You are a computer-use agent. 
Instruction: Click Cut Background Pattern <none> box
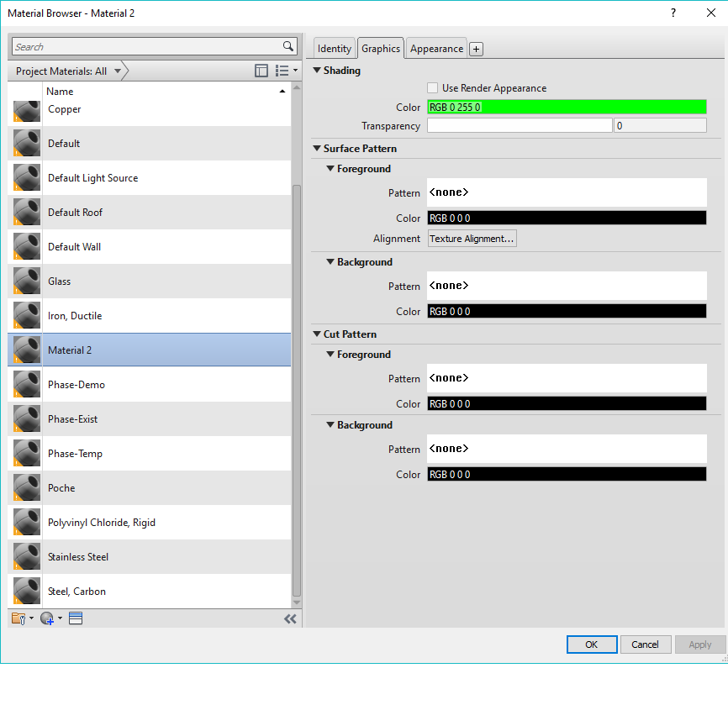(567, 449)
